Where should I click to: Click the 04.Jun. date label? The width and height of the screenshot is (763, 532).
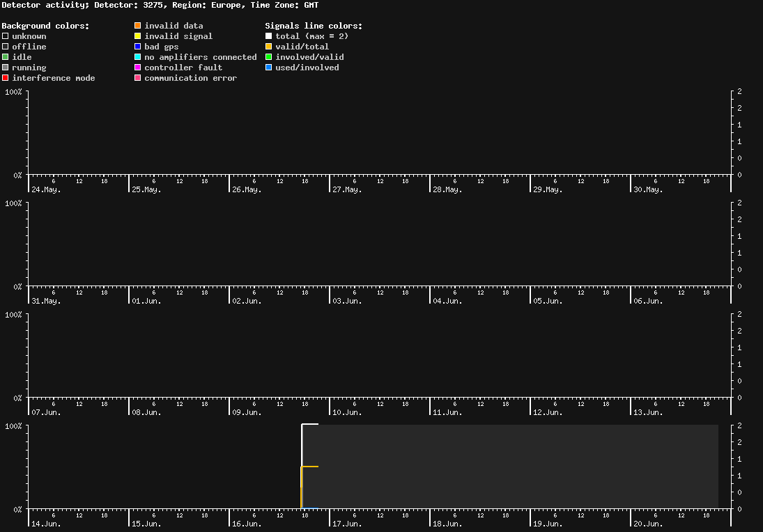447,301
